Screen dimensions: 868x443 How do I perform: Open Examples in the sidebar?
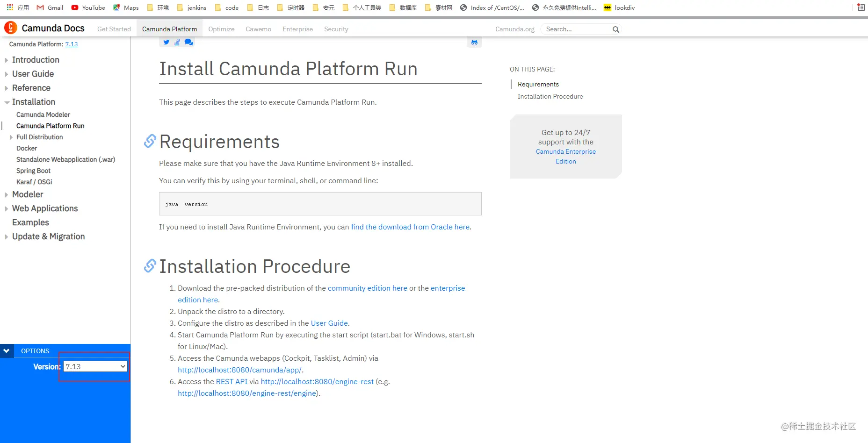pyautogui.click(x=30, y=222)
